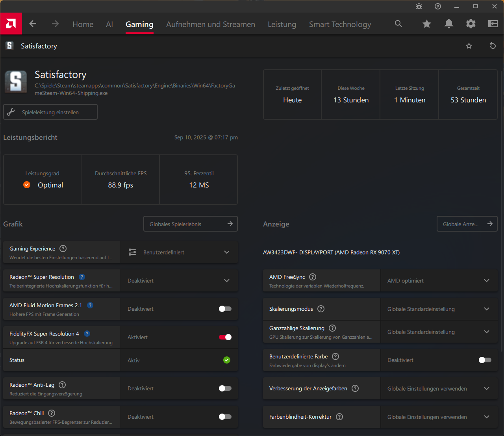This screenshot has width=504, height=436.
Task: Switch to the Home tab
Action: coord(83,24)
